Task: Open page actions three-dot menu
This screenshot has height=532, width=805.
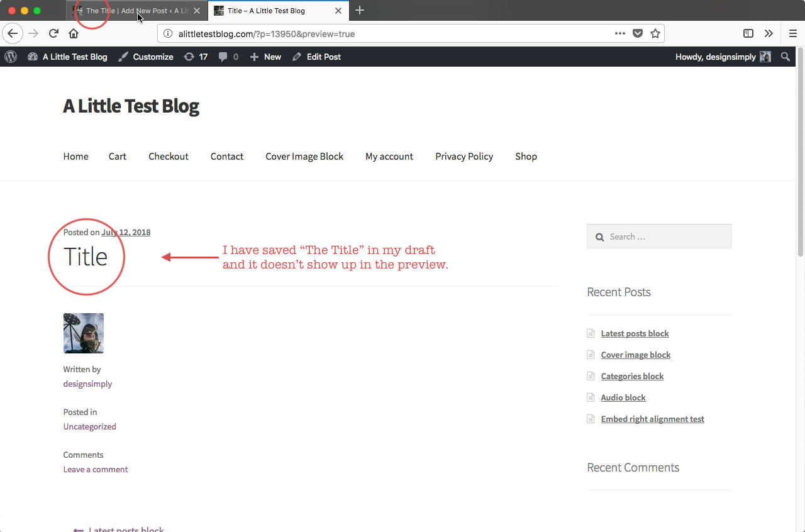Action: (x=620, y=33)
